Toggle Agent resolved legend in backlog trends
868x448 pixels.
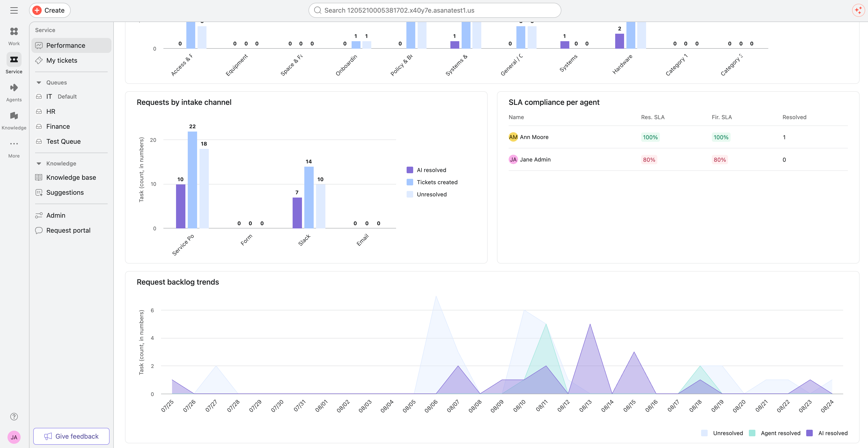click(x=774, y=433)
